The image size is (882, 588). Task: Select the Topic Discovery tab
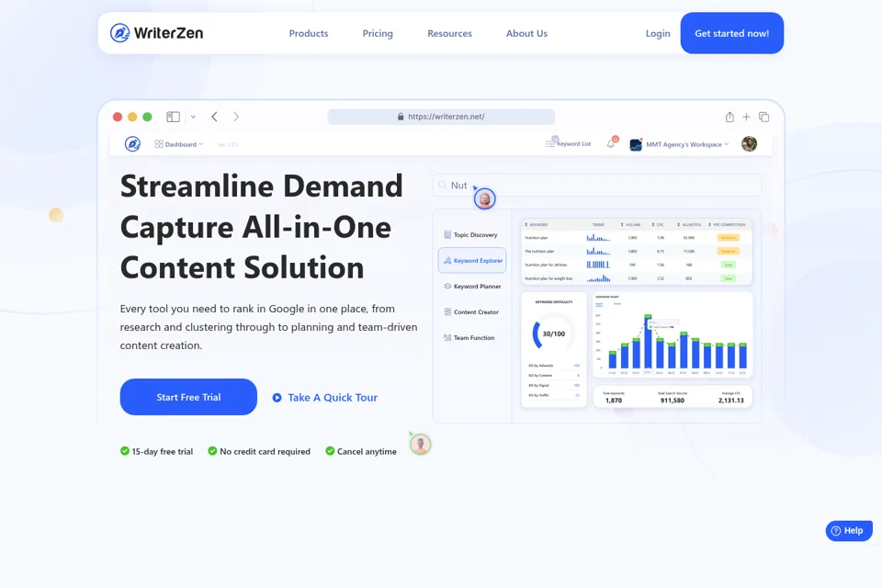(x=471, y=234)
